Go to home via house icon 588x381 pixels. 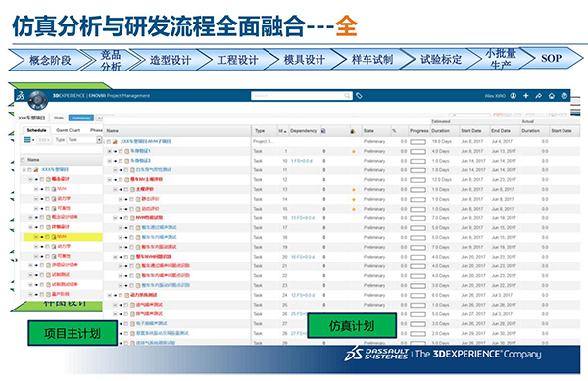(x=551, y=96)
